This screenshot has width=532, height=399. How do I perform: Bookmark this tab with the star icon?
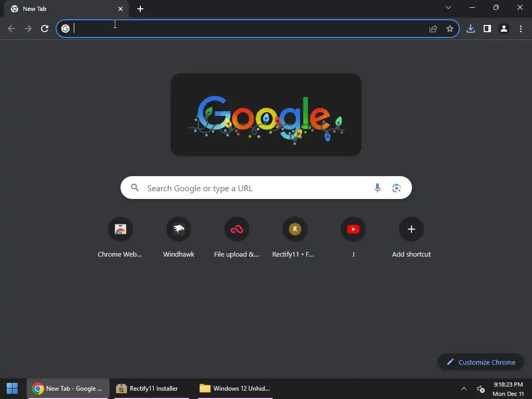click(x=450, y=29)
